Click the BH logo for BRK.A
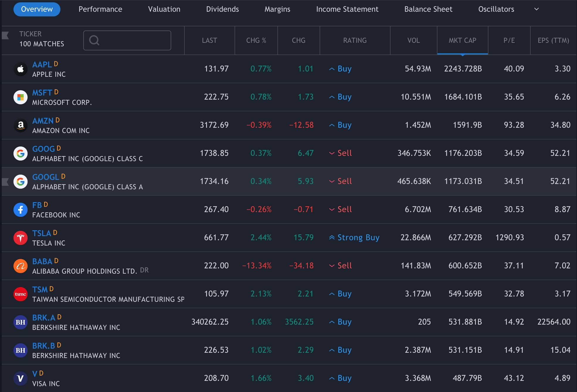 [x=21, y=322]
